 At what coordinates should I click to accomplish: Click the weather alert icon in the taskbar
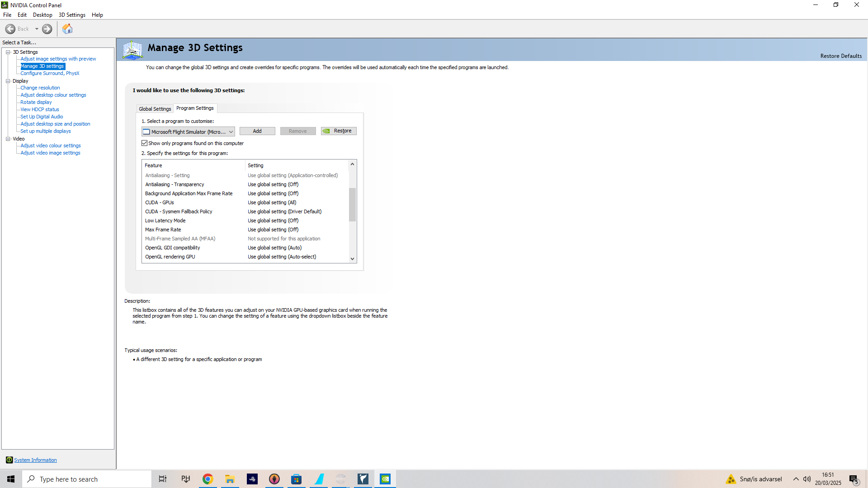coord(731,479)
